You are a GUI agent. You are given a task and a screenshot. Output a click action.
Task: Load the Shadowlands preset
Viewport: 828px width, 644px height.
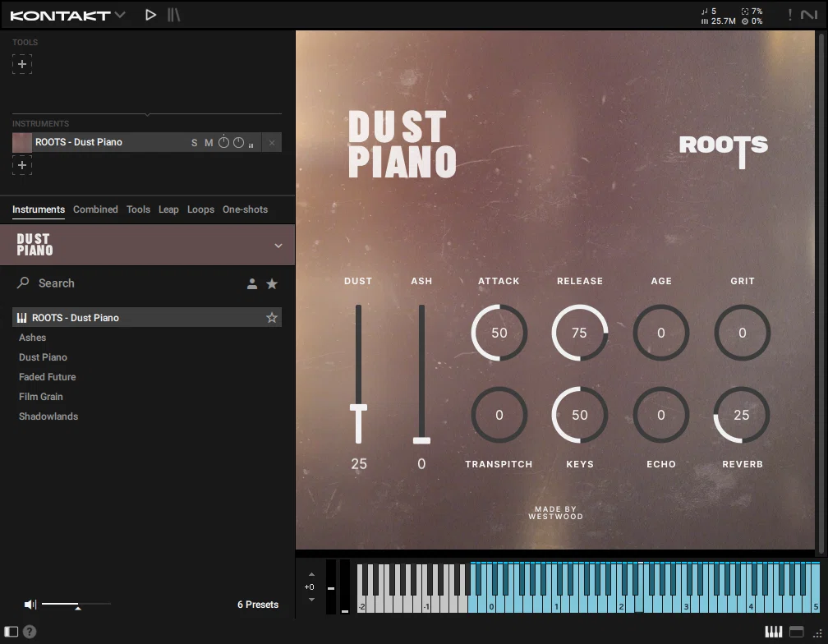(48, 416)
